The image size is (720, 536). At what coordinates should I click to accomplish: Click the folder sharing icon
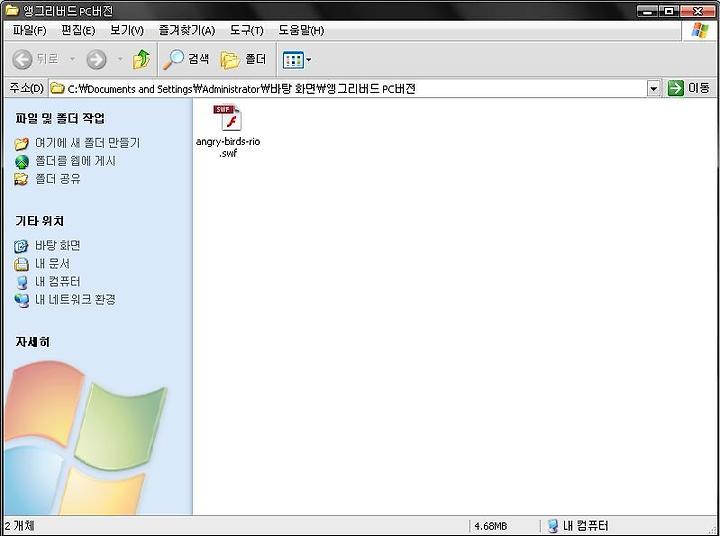click(x=21, y=179)
